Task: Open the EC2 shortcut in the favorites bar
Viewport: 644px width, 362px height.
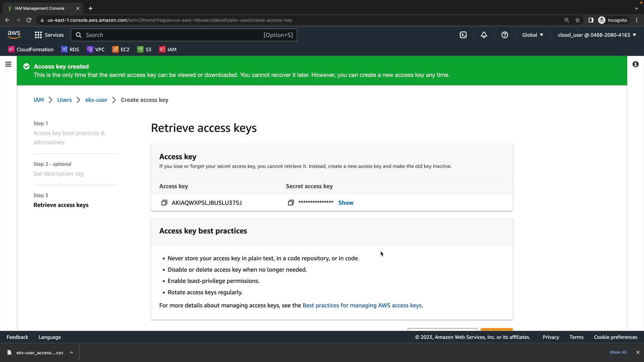Action: coord(121,50)
